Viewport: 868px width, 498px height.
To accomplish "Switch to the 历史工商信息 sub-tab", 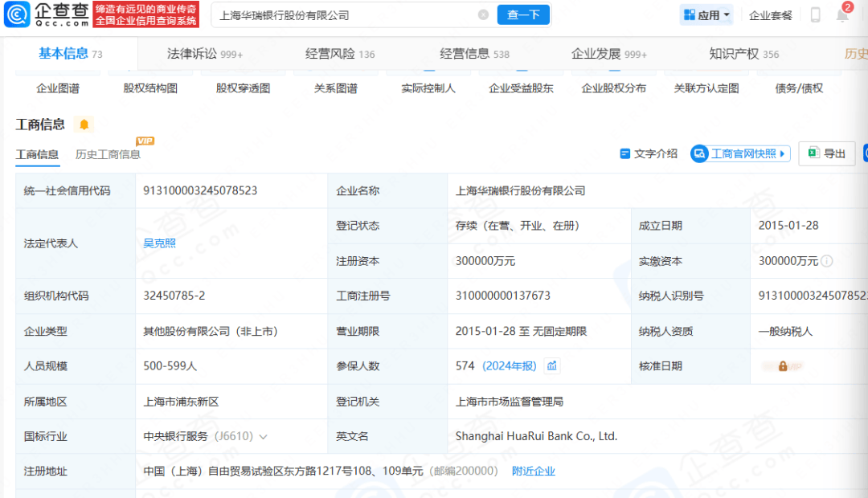I will point(108,154).
